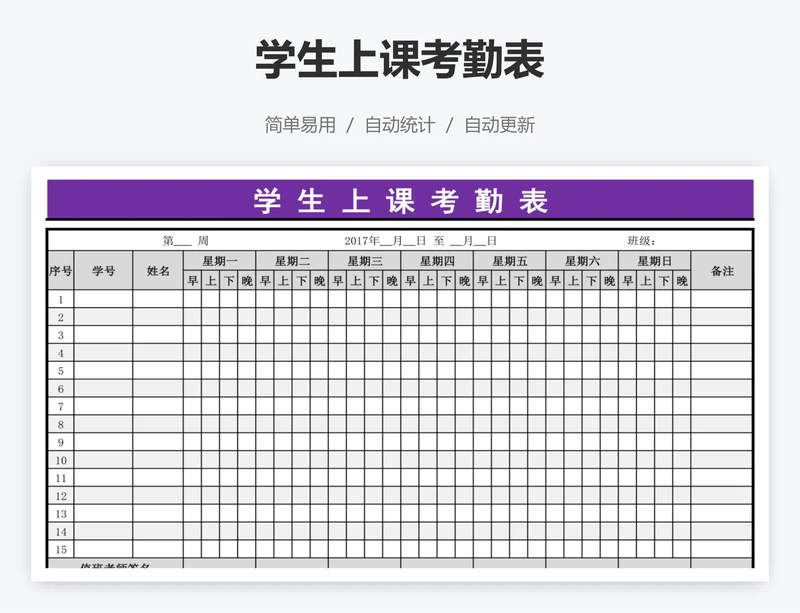
Task: Click the 备注 cell in row 10
Action: pyautogui.click(x=722, y=460)
